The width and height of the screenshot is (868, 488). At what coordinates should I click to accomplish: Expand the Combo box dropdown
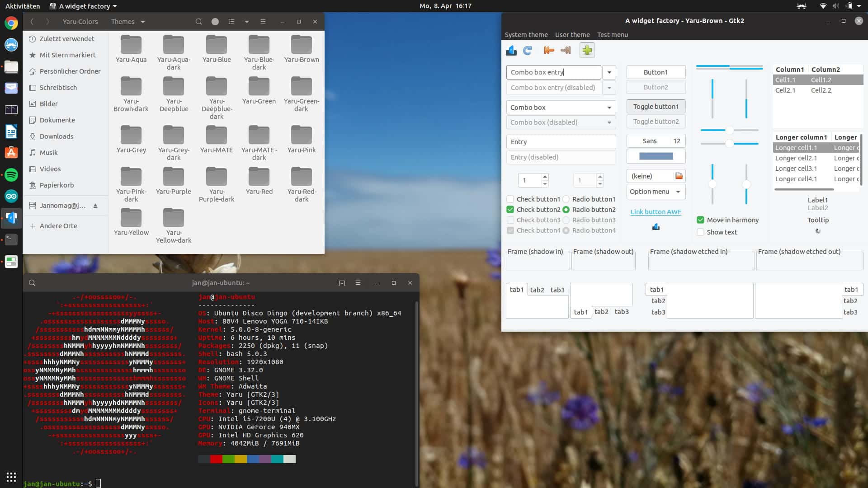pos(609,108)
